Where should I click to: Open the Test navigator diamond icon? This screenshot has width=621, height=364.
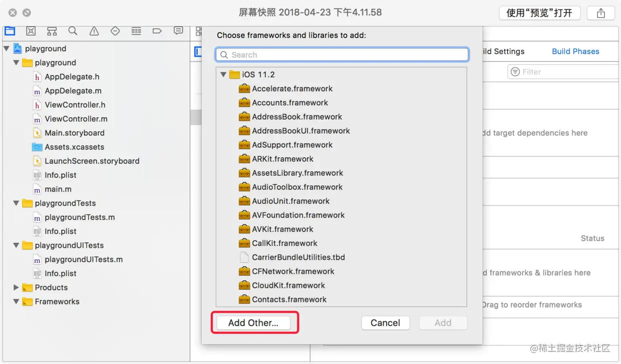115,31
